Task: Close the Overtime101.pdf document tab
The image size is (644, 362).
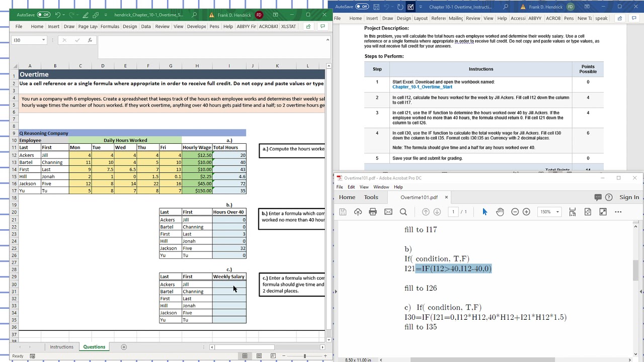Action: 446,197
